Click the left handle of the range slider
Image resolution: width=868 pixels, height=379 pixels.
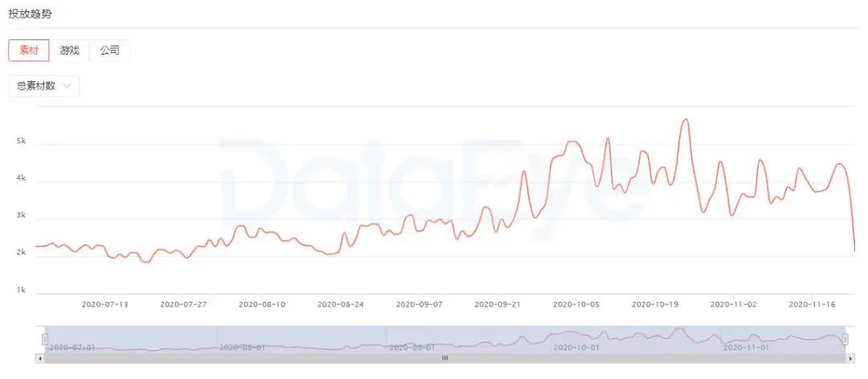tap(45, 339)
